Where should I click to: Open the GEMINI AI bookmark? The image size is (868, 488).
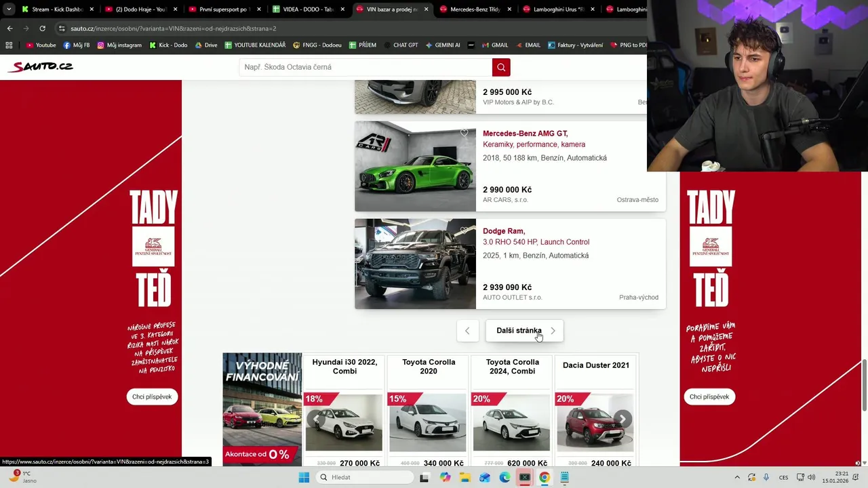(443, 45)
